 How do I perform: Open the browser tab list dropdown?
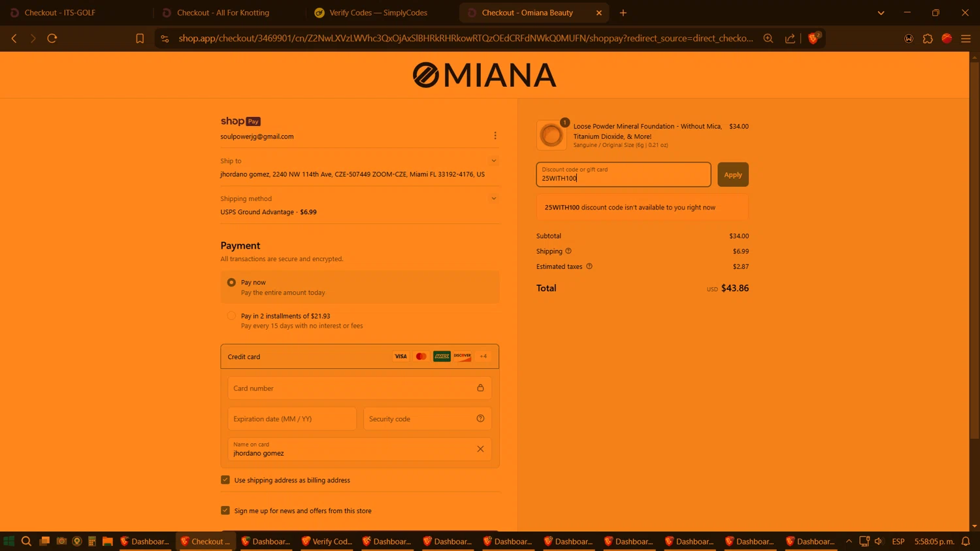tap(881, 12)
